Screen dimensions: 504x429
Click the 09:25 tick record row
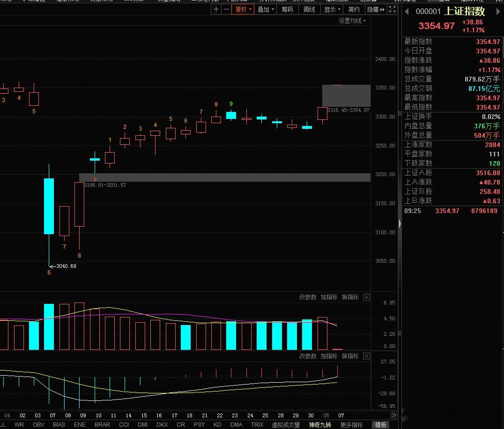452,211
